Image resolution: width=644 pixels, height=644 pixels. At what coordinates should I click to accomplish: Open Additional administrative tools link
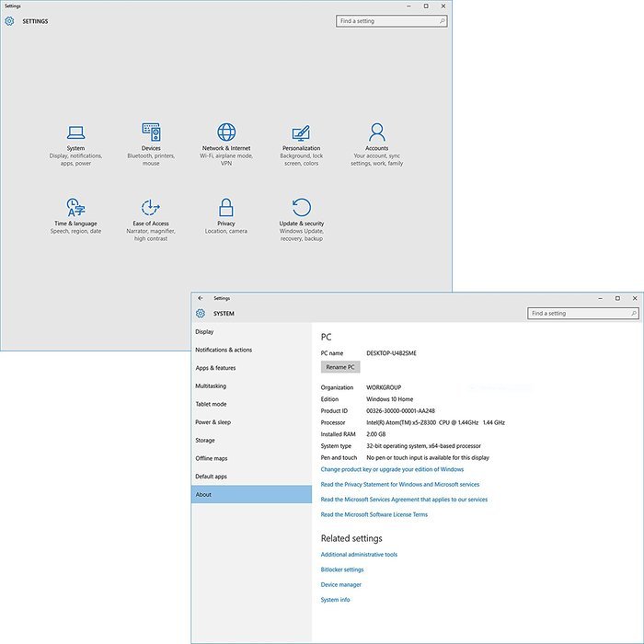pyautogui.click(x=359, y=555)
